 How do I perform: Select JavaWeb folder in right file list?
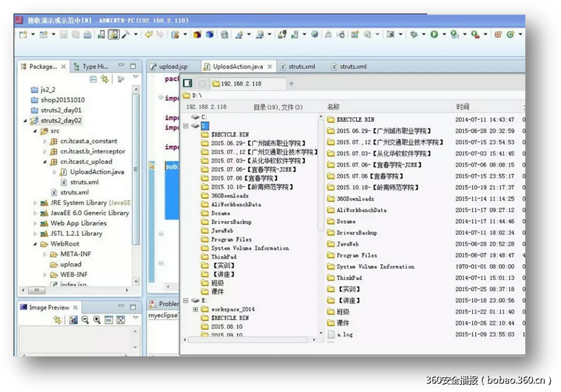348,244
